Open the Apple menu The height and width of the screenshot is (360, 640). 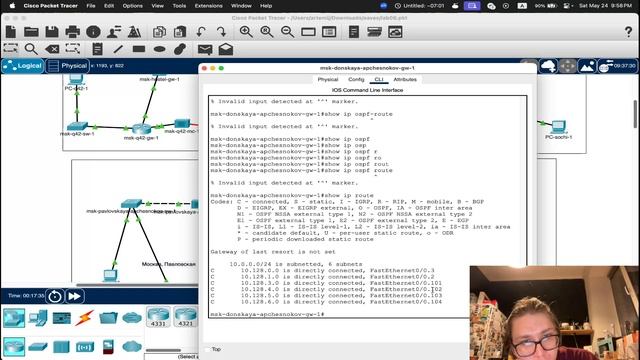point(12,6)
